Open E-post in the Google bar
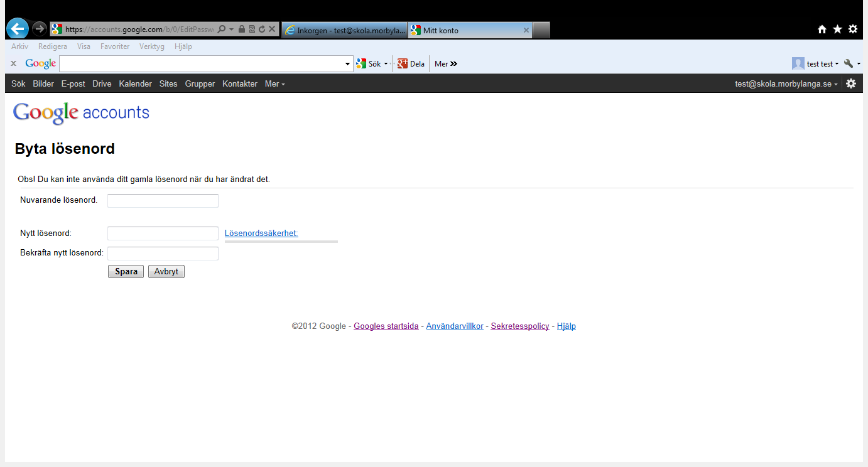The height and width of the screenshot is (467, 868). point(73,83)
